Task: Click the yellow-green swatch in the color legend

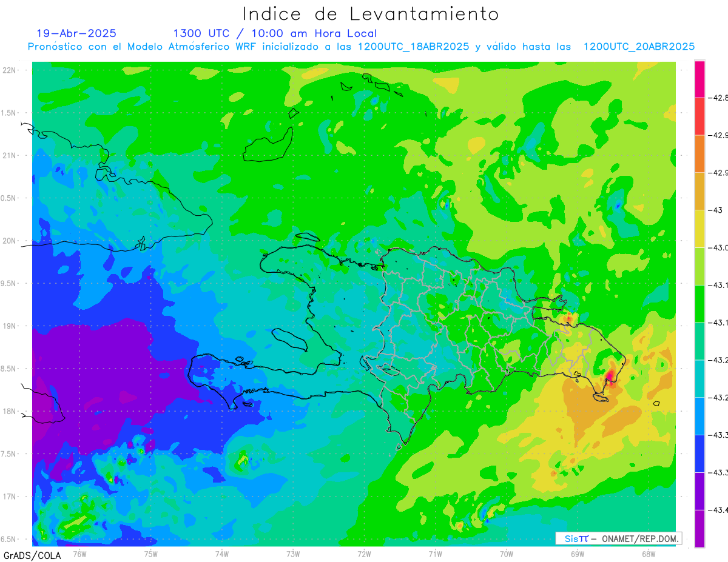Action: pyautogui.click(x=699, y=266)
